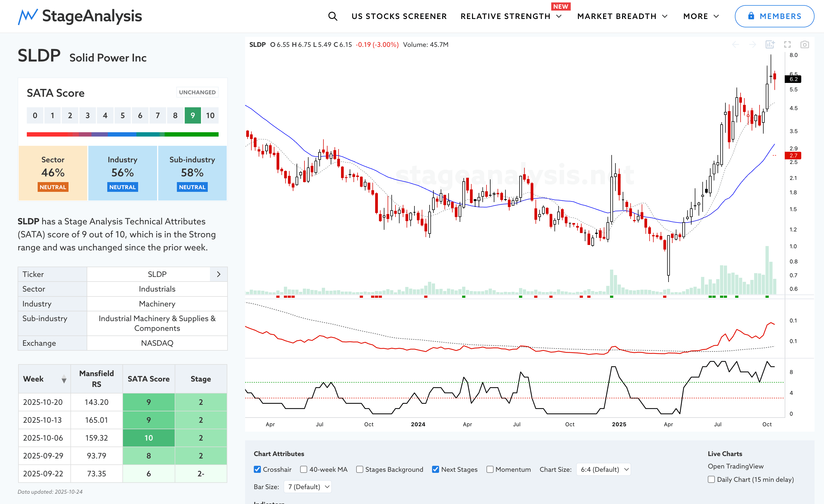Enable Stages Background checkbox
Screen dimensions: 824x504
359,469
